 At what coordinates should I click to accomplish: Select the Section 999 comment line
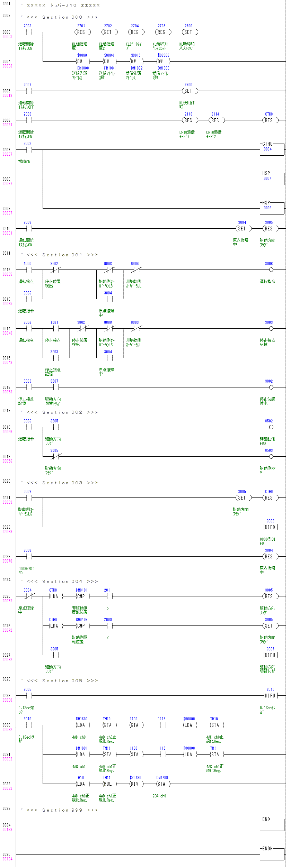click(60, 810)
